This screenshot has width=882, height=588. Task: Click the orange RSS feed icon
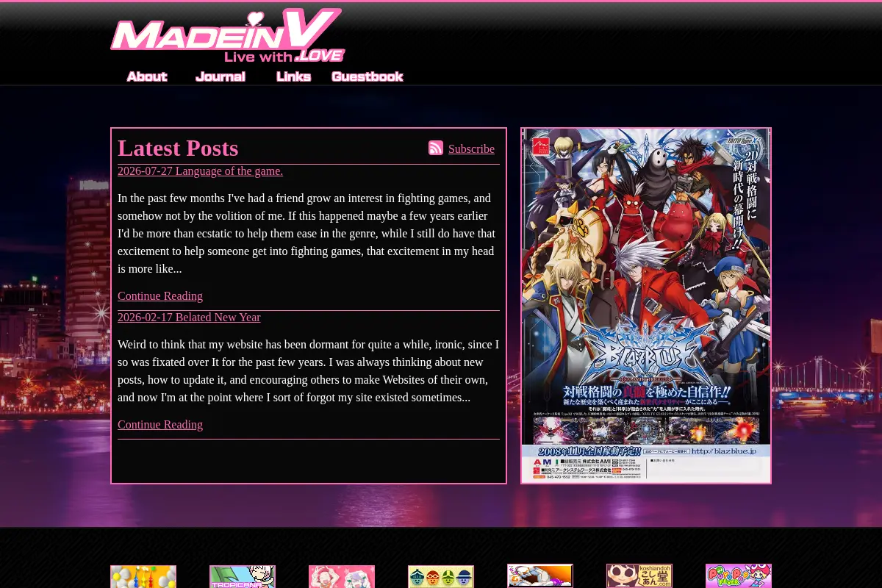point(436,148)
